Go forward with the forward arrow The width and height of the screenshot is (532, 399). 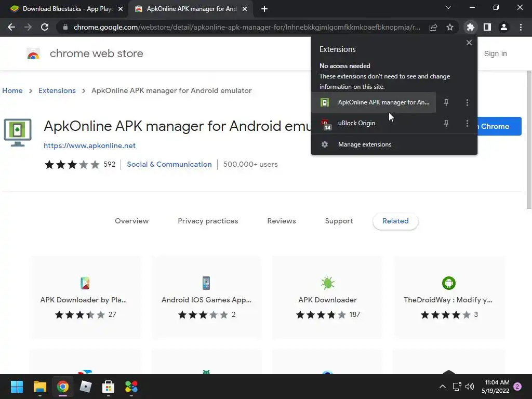[28, 27]
